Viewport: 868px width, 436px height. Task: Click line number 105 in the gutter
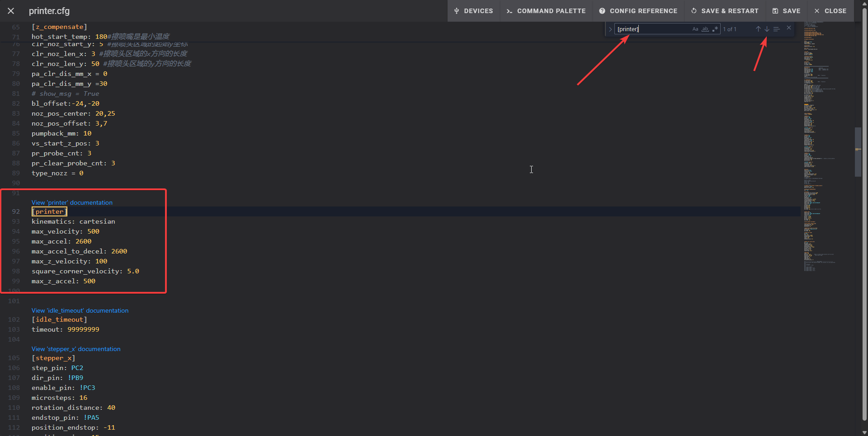tap(14, 358)
